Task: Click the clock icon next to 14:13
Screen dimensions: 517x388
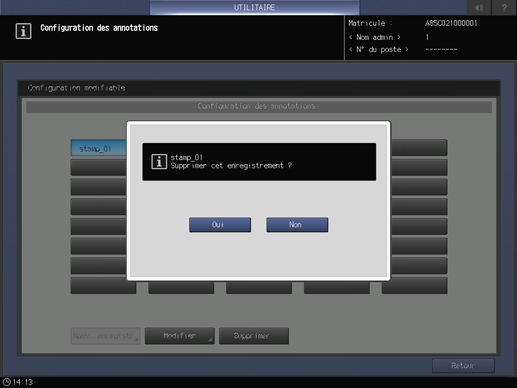Action: (7, 382)
